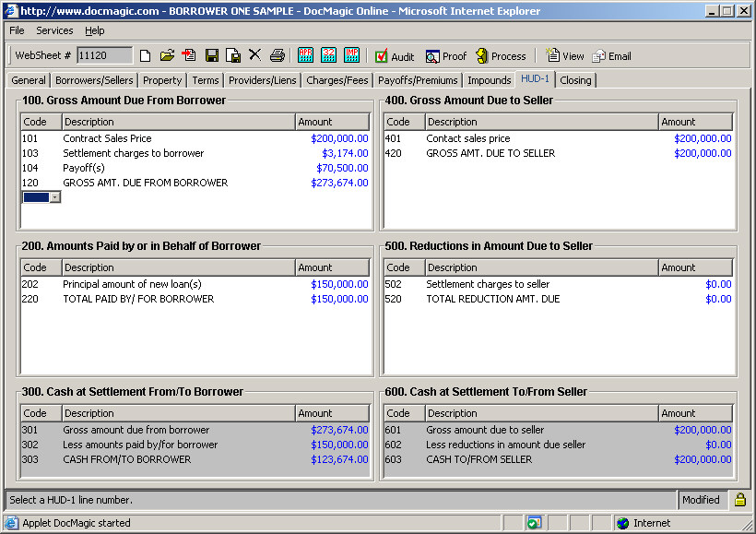Click Code column header in section 600
This screenshot has height=534, width=756.
tap(405, 413)
